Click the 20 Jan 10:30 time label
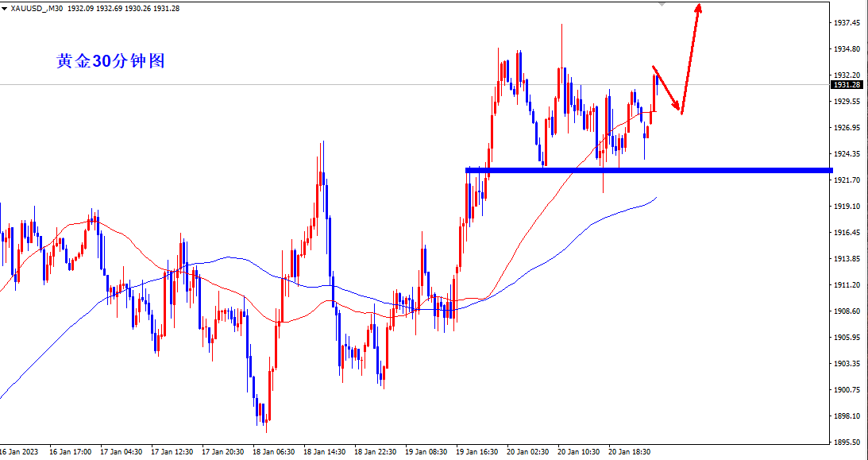This screenshot has width=868, height=460. pyautogui.click(x=580, y=452)
